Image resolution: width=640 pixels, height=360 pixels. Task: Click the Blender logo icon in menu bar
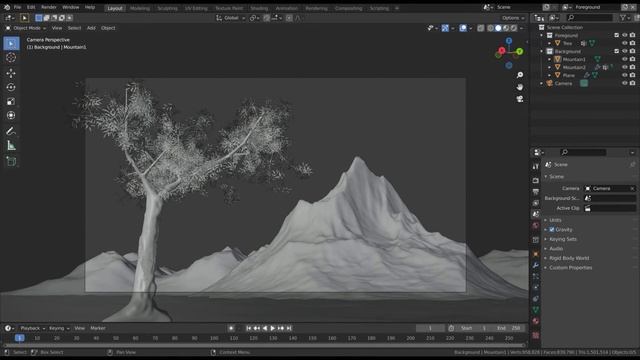7,7
